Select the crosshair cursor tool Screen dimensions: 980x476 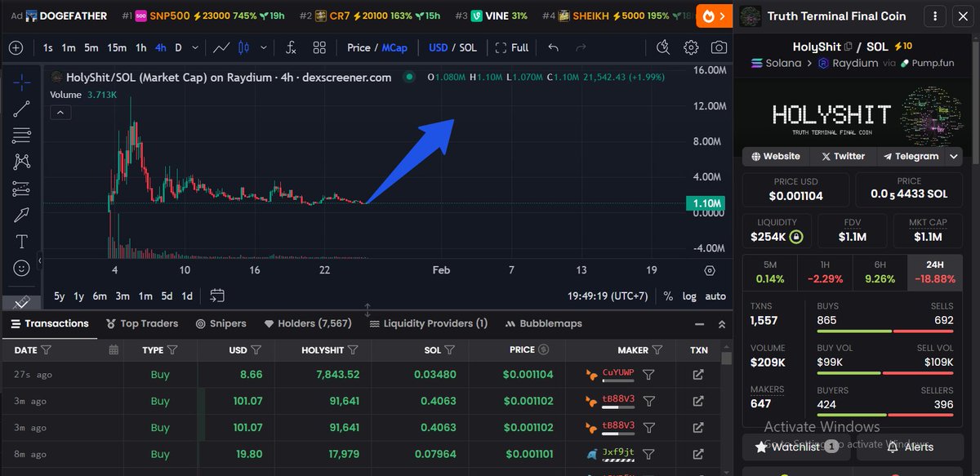click(x=21, y=82)
